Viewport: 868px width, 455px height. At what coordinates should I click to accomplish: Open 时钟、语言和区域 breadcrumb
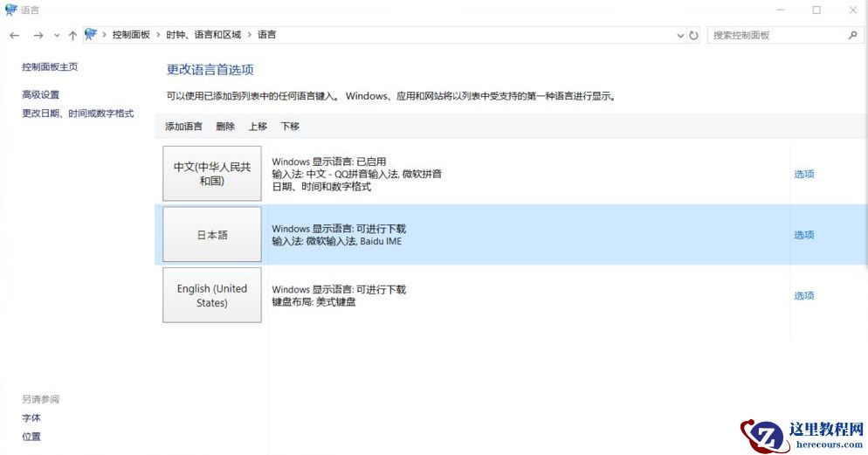point(203,34)
